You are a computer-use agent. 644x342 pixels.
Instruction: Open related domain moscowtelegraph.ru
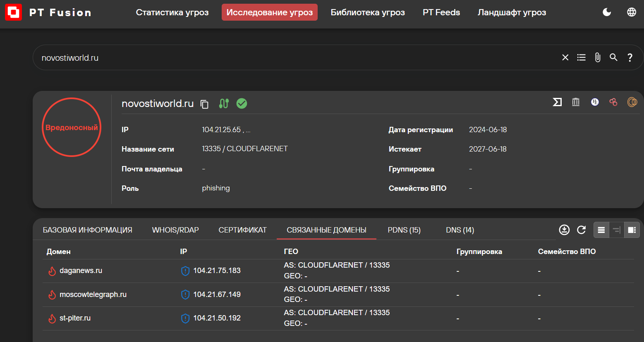coord(93,294)
